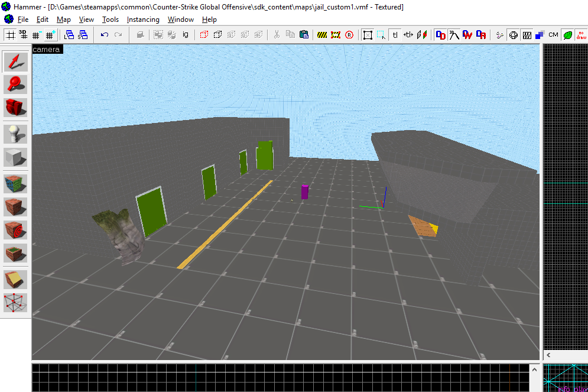Toggle select-by-handles mode
This screenshot has height=392, width=588.
(368, 35)
